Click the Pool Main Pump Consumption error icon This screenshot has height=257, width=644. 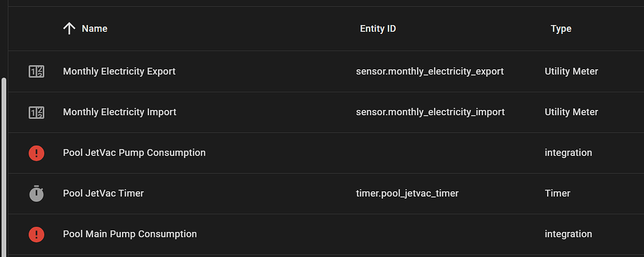tap(36, 234)
